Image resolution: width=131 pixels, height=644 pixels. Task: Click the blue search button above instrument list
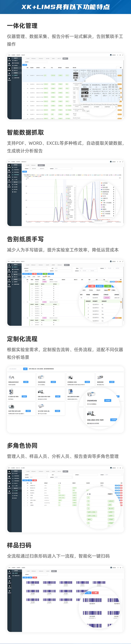coord(25,369)
